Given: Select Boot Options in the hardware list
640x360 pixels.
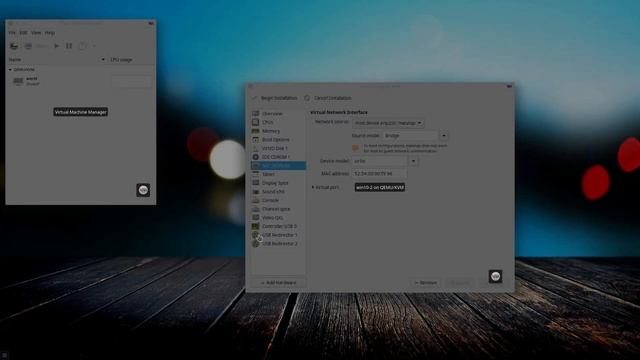Looking at the screenshot, I should (278, 140).
